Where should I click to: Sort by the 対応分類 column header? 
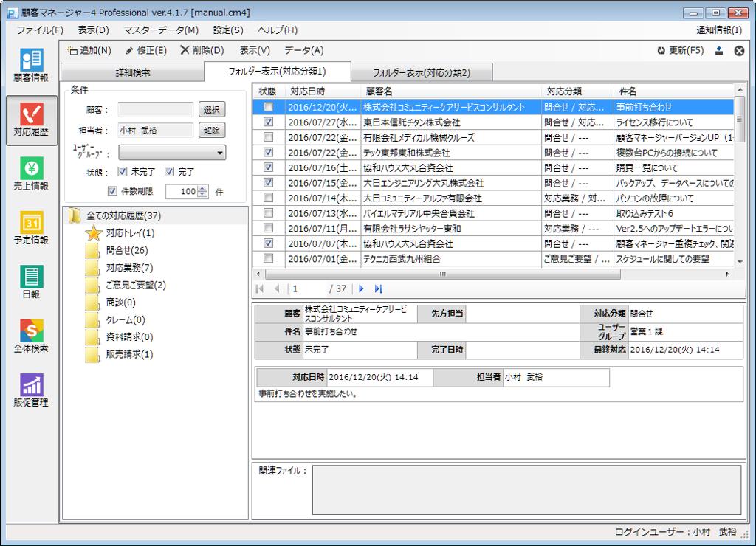point(577,91)
